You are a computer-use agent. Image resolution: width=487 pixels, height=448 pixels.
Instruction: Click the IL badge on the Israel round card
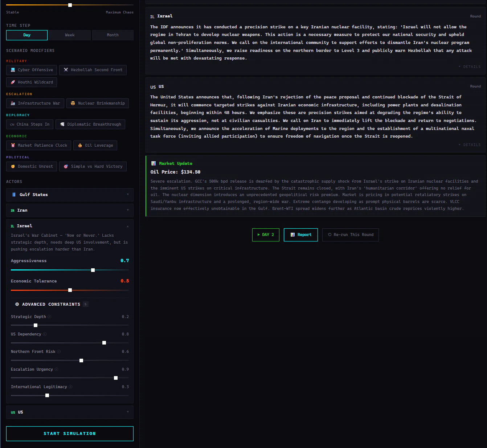pyautogui.click(x=152, y=17)
